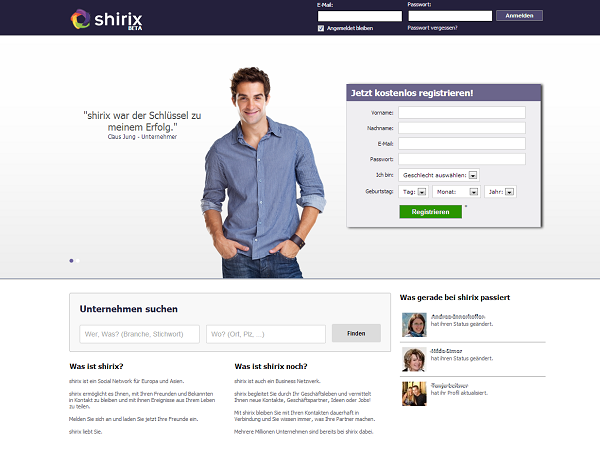Open Geschlecht auswählen dropdown
This screenshot has height=454, width=600.
point(439,175)
